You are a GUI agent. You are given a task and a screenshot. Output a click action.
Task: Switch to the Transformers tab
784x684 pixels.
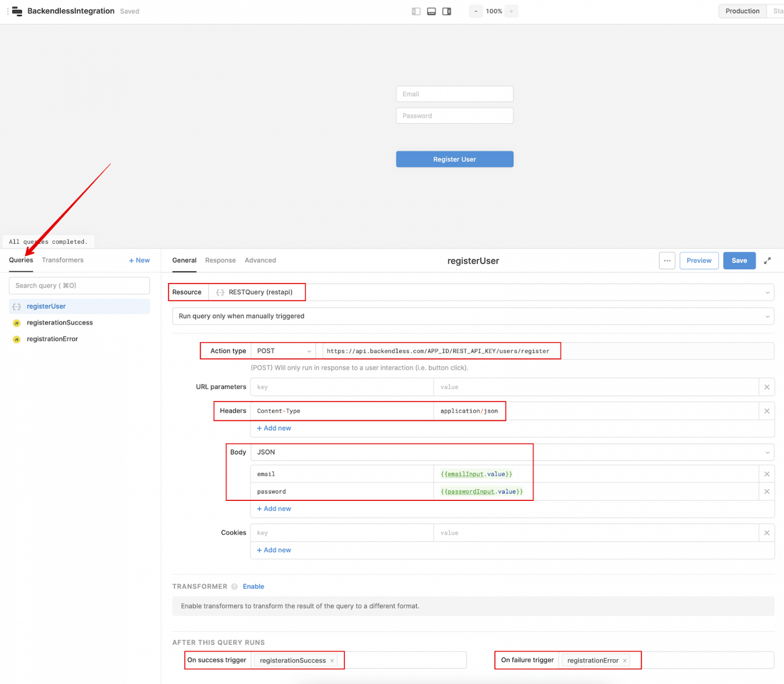(x=62, y=260)
